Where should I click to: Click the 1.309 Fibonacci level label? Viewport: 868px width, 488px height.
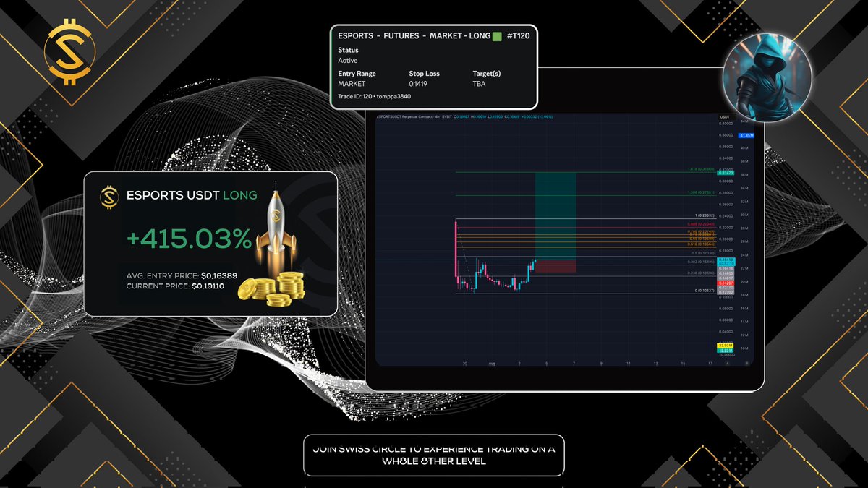[x=701, y=192]
